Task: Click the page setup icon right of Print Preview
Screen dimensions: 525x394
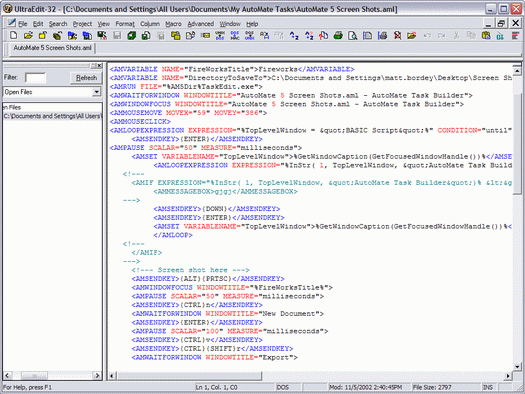Action: click(x=368, y=35)
